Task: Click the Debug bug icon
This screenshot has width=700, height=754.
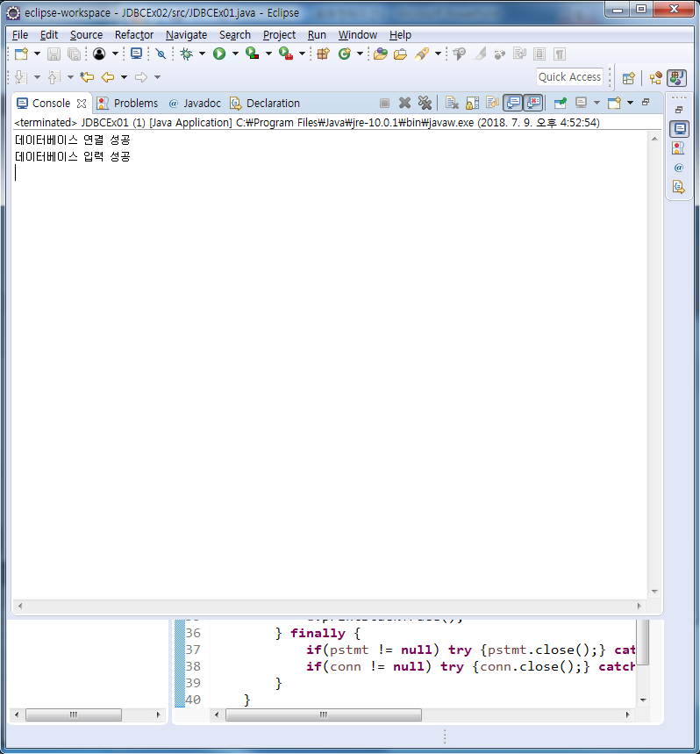Action: (x=187, y=54)
